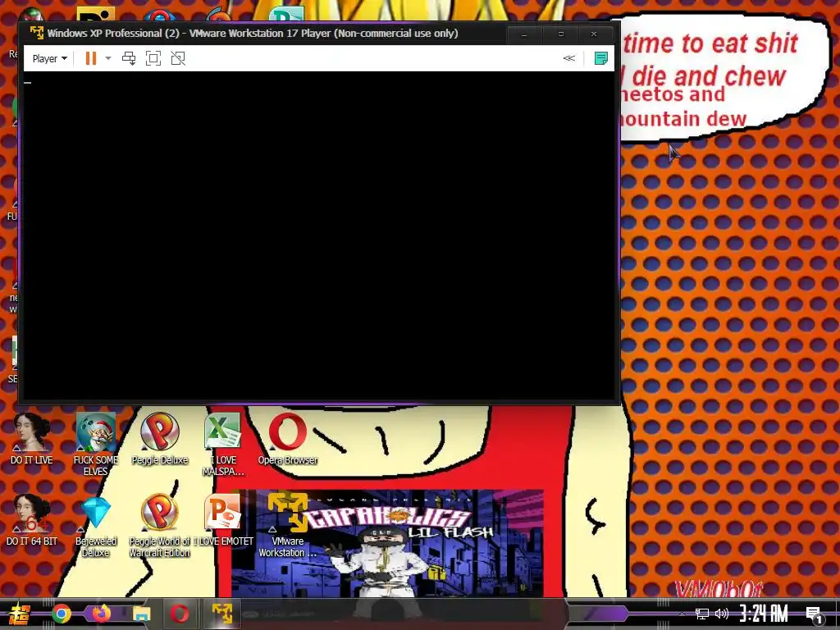This screenshot has height=630, width=840.
Task: Maximize the VMware Player window
Action: (561, 34)
